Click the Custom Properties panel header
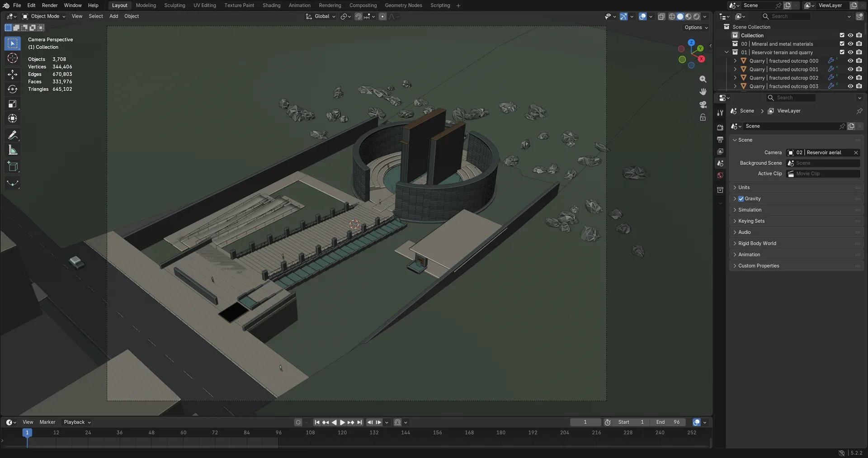This screenshot has height=458, width=868. point(796,266)
